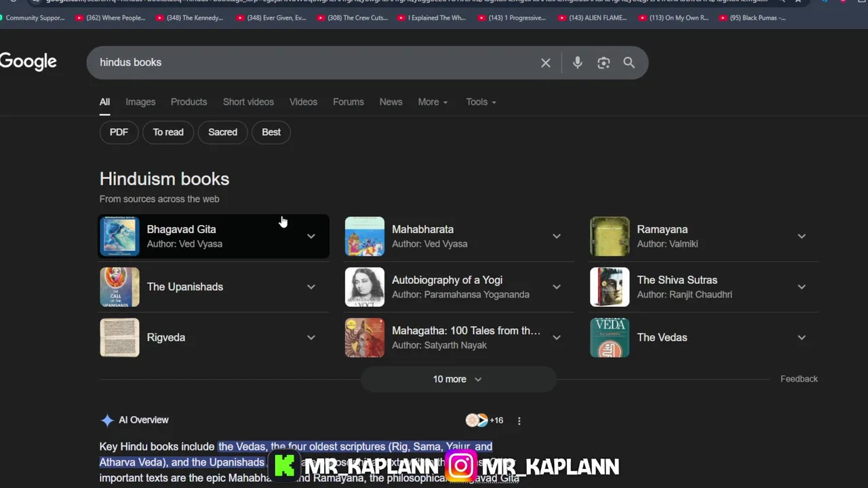
Task: Show 10 more books
Action: (x=458, y=380)
